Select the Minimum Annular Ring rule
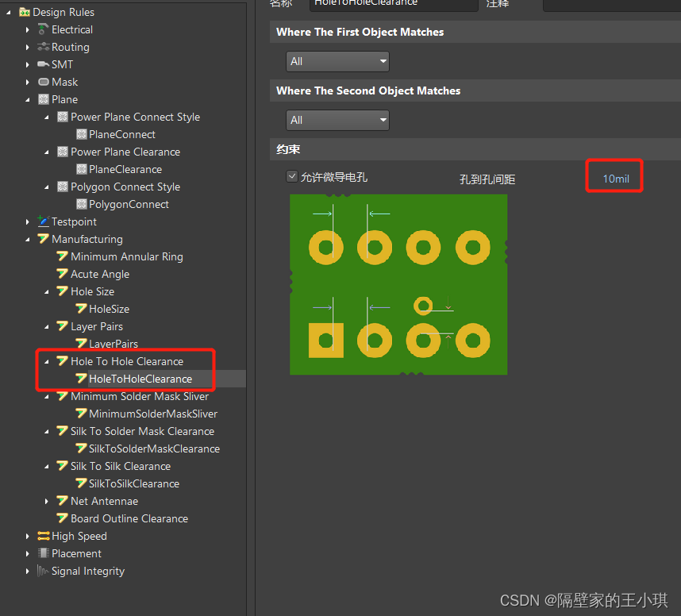The width and height of the screenshot is (681, 616). (126, 256)
